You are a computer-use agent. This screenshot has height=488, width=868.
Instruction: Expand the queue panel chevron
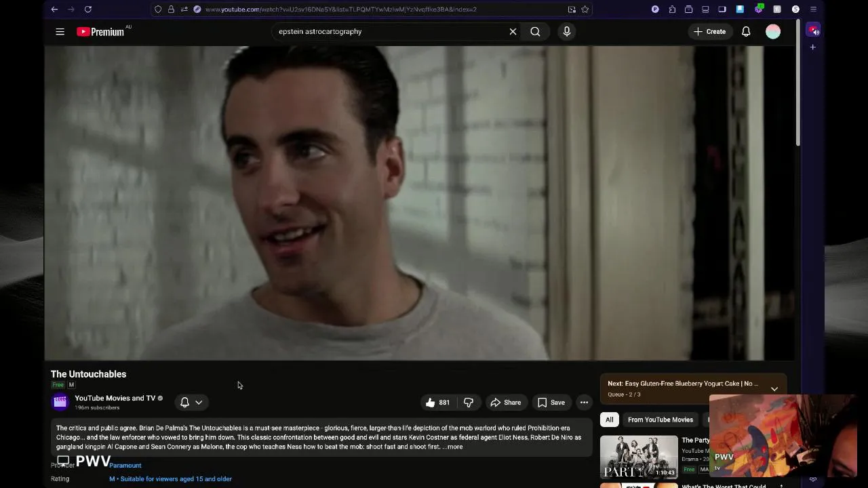[774, 389]
